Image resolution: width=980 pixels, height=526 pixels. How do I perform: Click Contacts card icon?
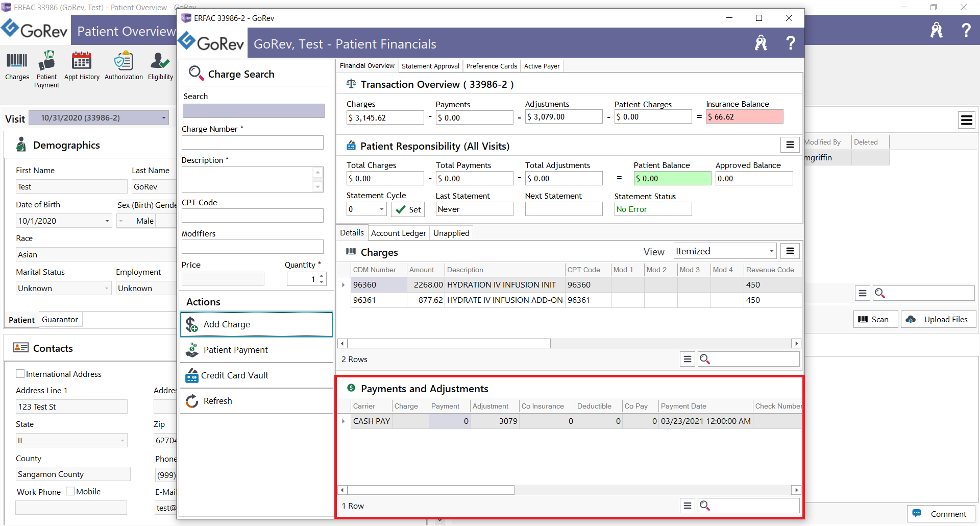point(21,348)
